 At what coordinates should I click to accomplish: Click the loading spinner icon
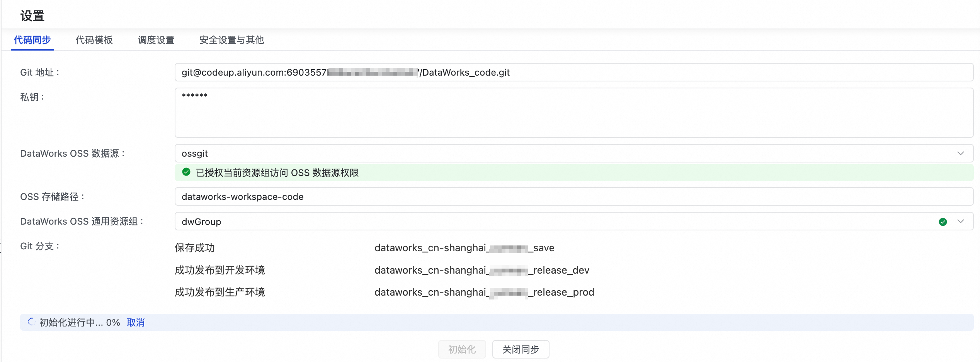point(31,322)
